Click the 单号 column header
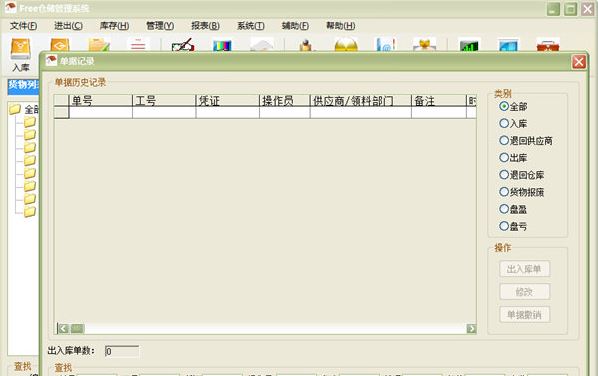 (x=101, y=101)
